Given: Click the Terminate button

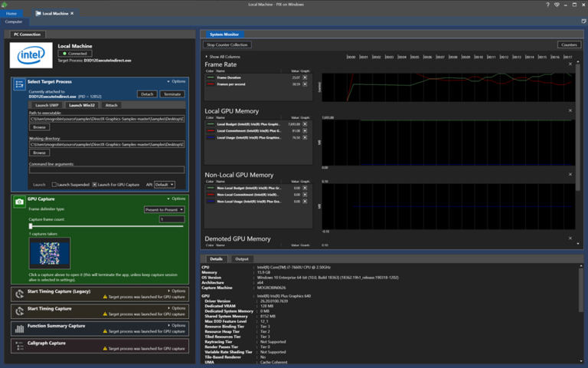Looking at the screenshot, I should click(x=172, y=94).
